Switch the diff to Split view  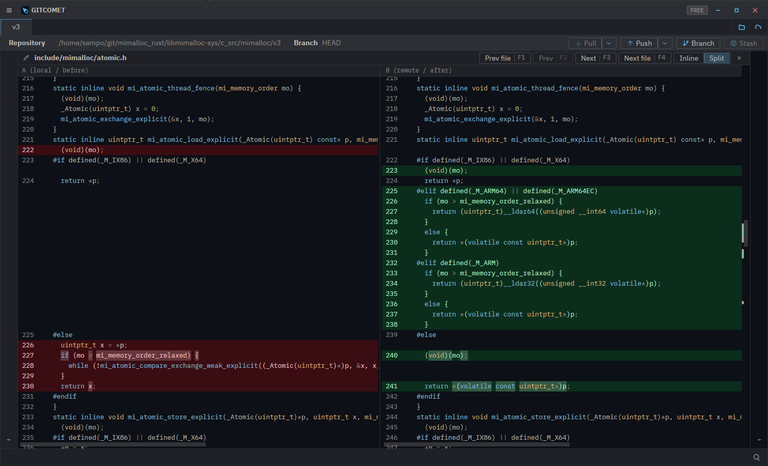716,58
